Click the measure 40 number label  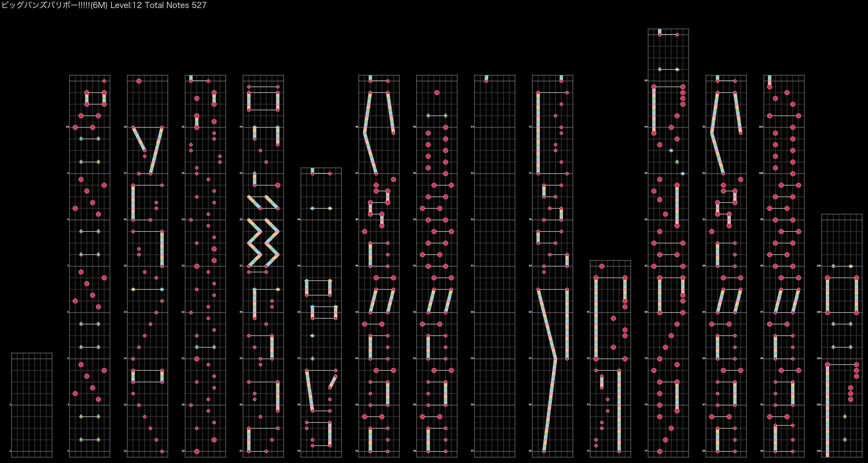click(x=298, y=220)
